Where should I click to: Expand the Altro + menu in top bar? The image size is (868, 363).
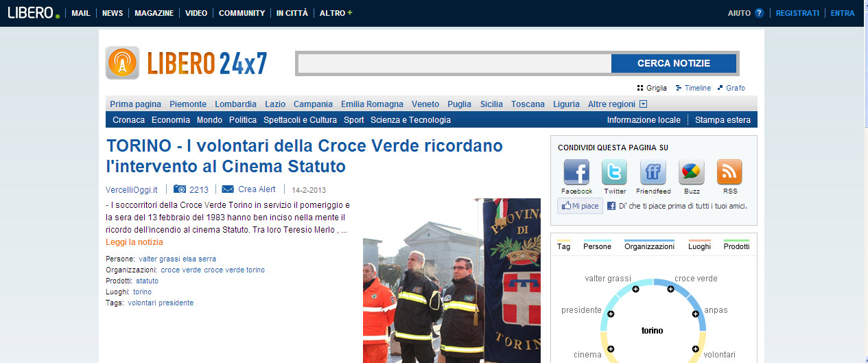pos(336,13)
